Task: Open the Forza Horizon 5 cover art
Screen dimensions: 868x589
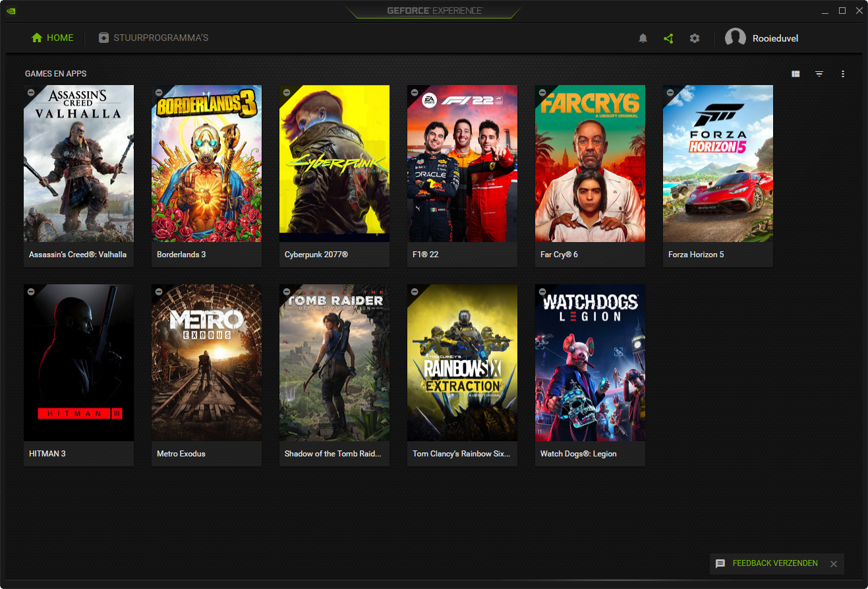Action: (x=718, y=164)
